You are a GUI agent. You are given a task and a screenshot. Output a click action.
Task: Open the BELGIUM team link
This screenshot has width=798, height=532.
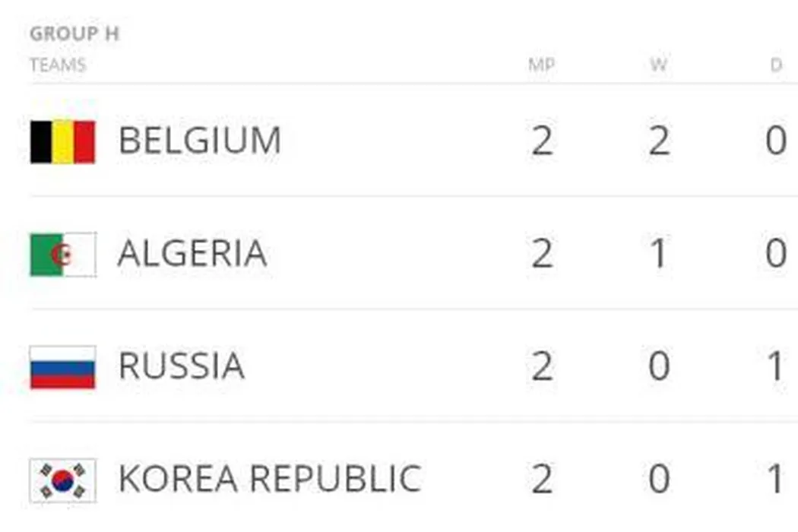coord(200,142)
